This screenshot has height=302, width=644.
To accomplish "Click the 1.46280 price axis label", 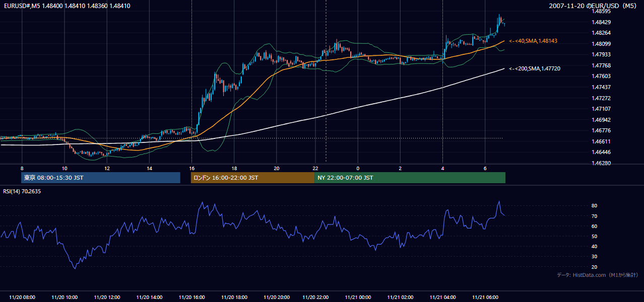I will click(602, 163).
